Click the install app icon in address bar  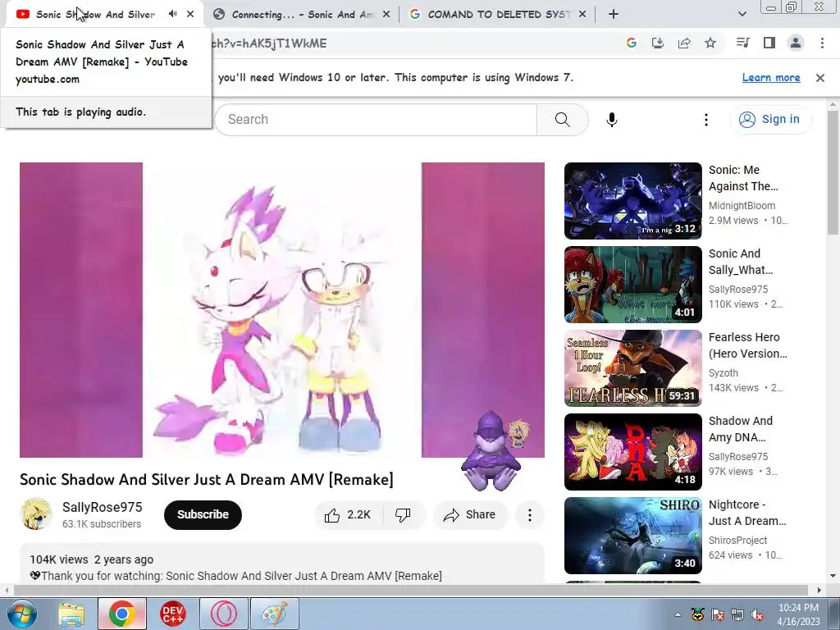658,43
